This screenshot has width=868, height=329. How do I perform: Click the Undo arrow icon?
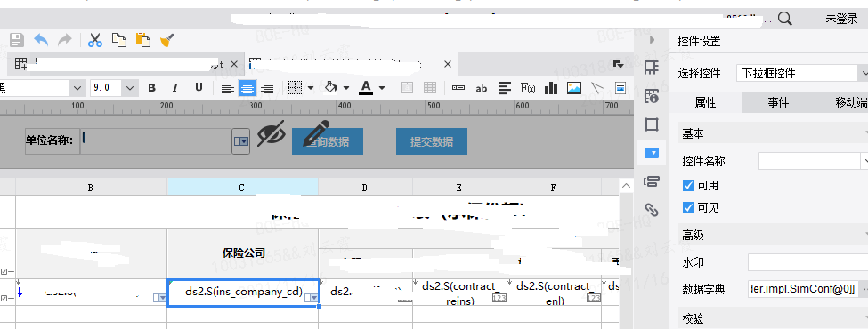(x=41, y=40)
